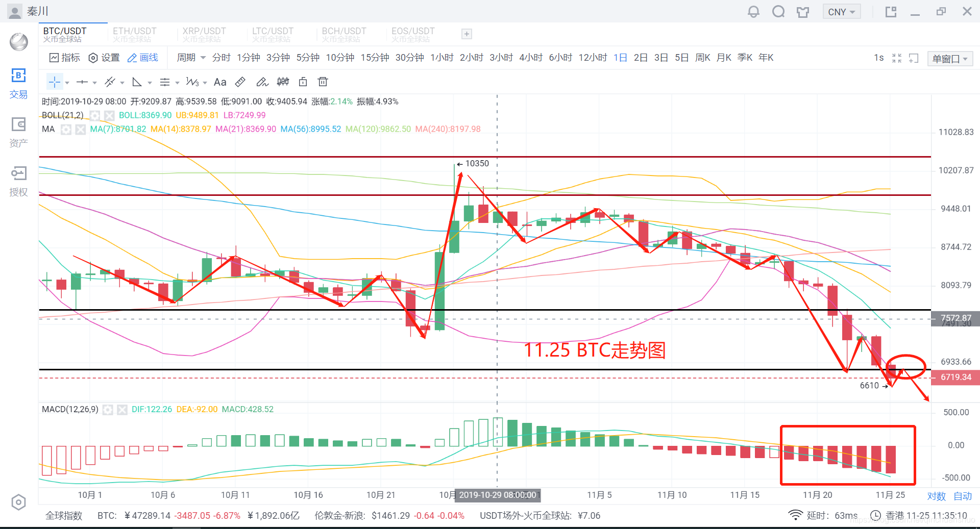Select the 分时 time-share period
This screenshot has width=980, height=529.
pos(222,58)
